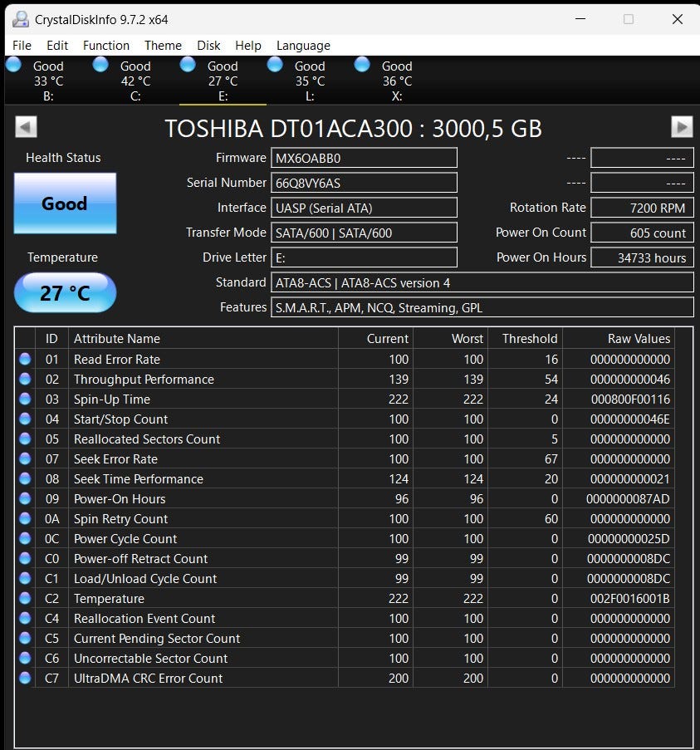The height and width of the screenshot is (750, 700).
Task: Switch to disk C: at 42 °C
Action: [135, 81]
